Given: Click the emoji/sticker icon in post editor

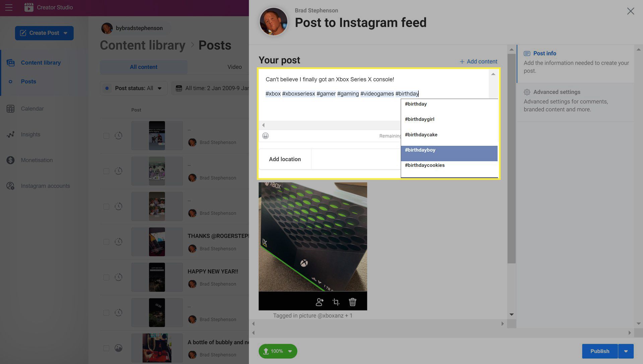Looking at the screenshot, I should coord(265,136).
